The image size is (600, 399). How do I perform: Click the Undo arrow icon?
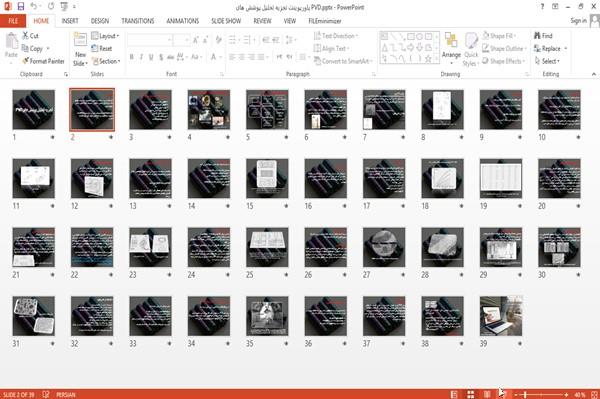[34, 6]
